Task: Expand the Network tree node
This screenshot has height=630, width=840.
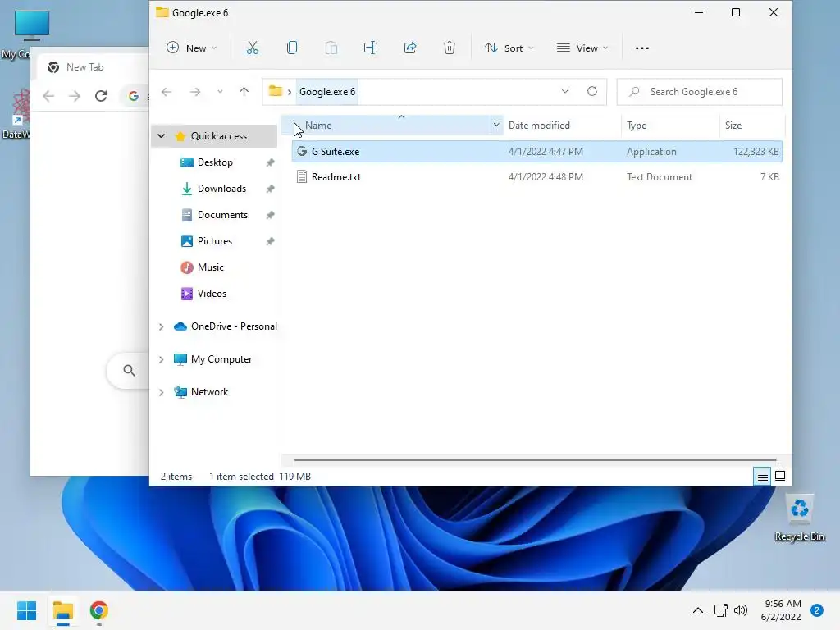Action: click(162, 392)
